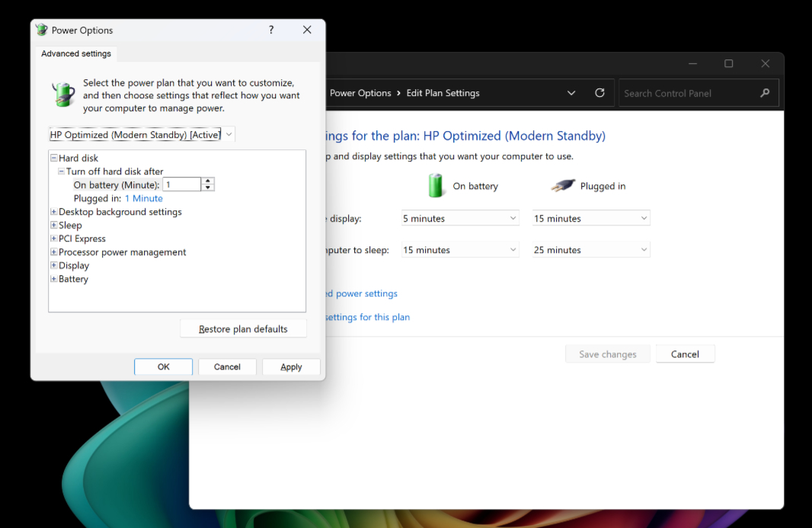Expand the Sleep settings node
Viewport: 812px width, 528px height.
(54, 226)
